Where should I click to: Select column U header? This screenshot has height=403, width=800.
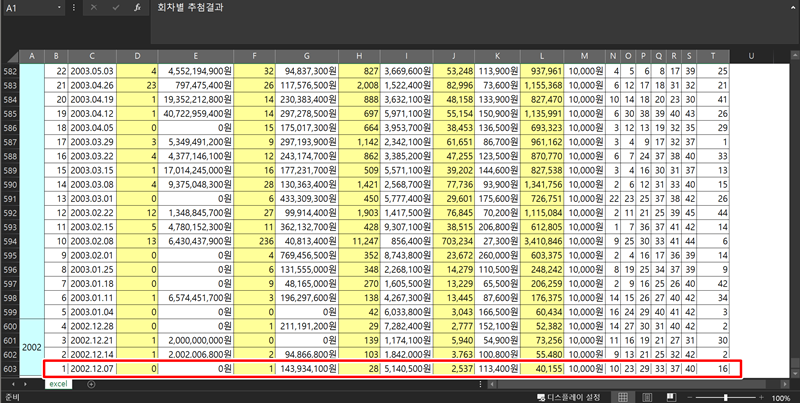pos(751,56)
